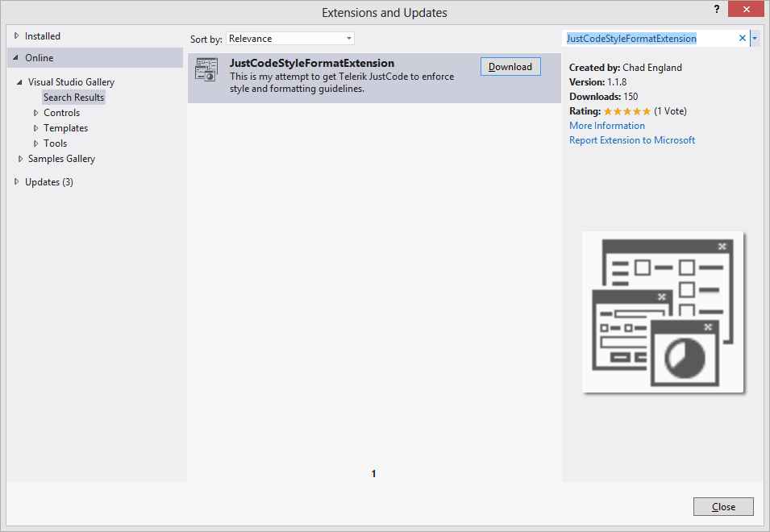770x532 pixels.
Task: Click the extension description text
Action: (342, 82)
